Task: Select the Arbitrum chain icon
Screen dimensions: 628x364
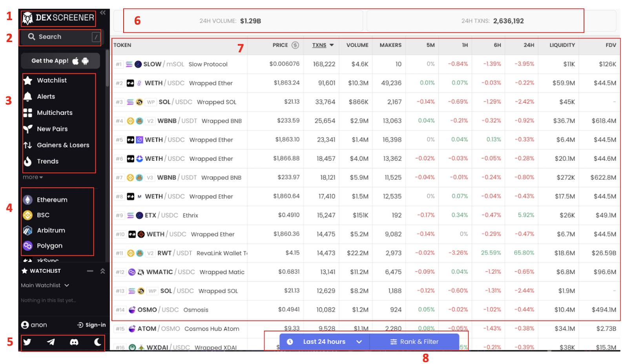Action: tap(27, 230)
